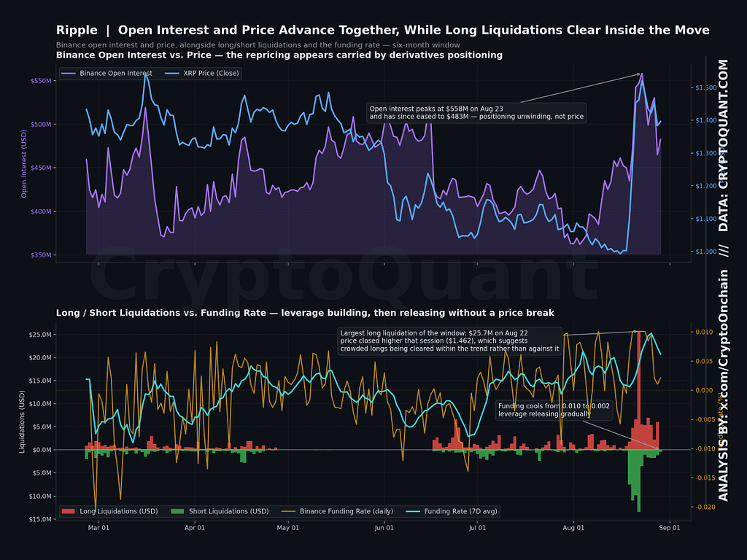
Task: Click the green Short Liquidations legend swatch
Action: pyautogui.click(x=177, y=511)
